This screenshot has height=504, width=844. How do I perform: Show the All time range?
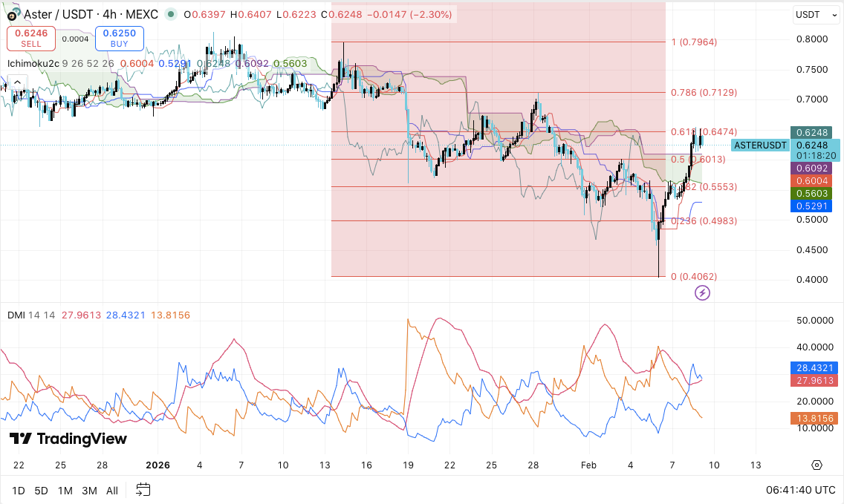112,491
